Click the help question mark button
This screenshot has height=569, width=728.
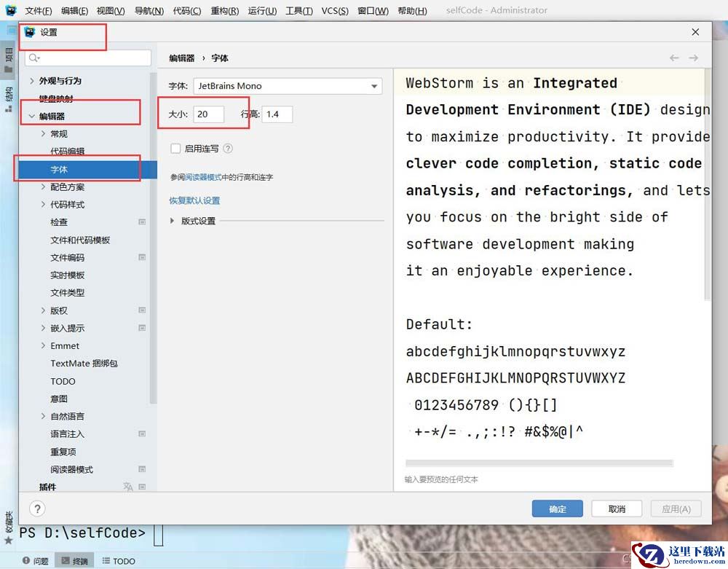[x=37, y=509]
